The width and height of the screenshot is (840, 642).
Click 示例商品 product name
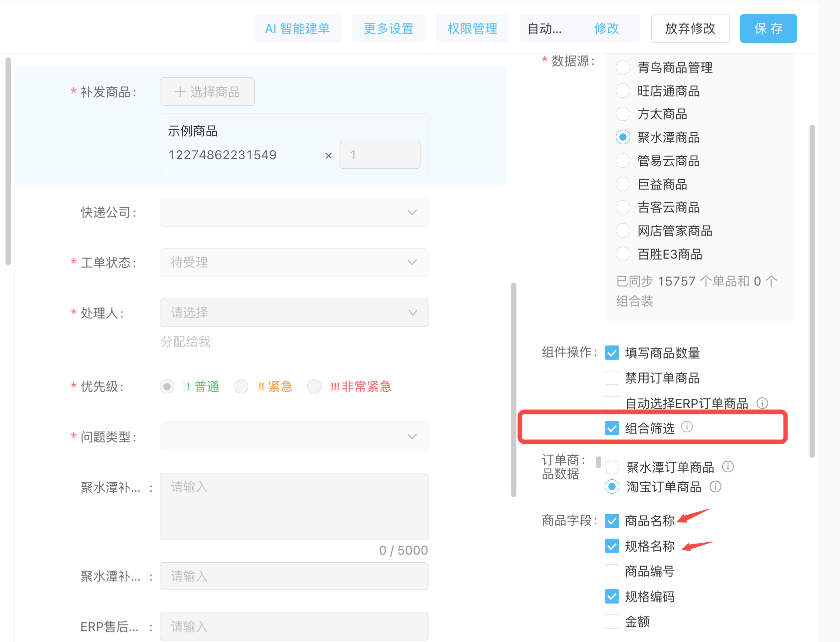pyautogui.click(x=193, y=131)
